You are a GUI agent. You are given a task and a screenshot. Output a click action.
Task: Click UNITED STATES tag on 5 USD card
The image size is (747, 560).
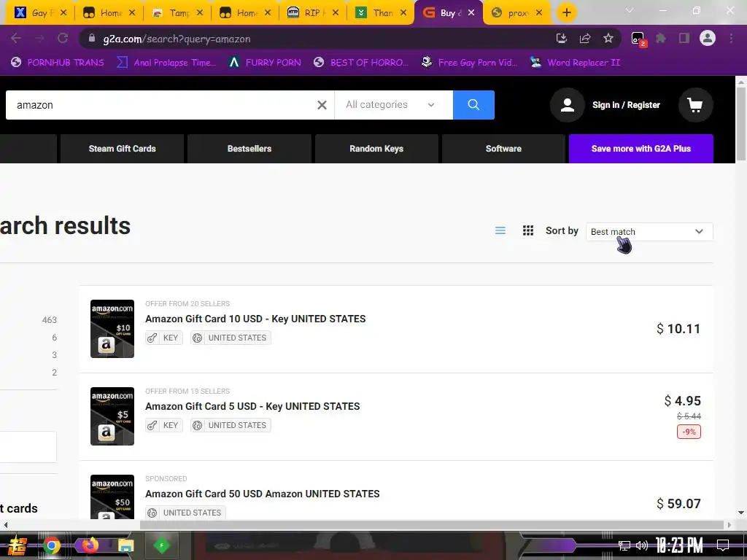(231, 425)
